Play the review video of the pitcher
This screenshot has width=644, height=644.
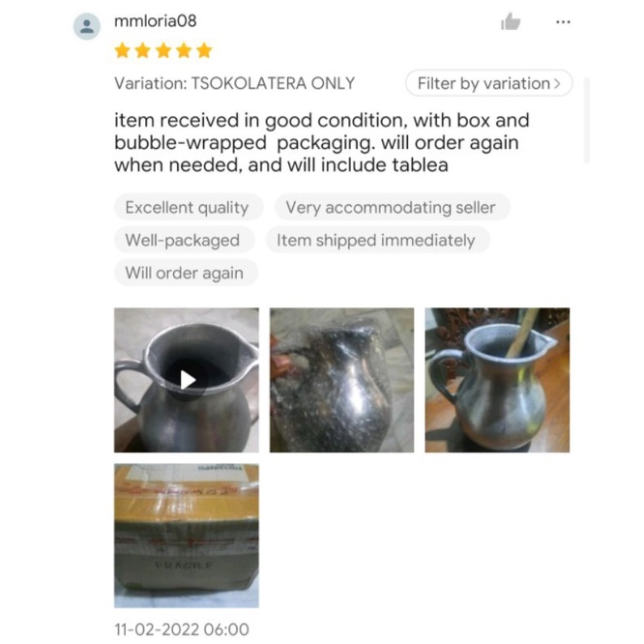pos(187,380)
